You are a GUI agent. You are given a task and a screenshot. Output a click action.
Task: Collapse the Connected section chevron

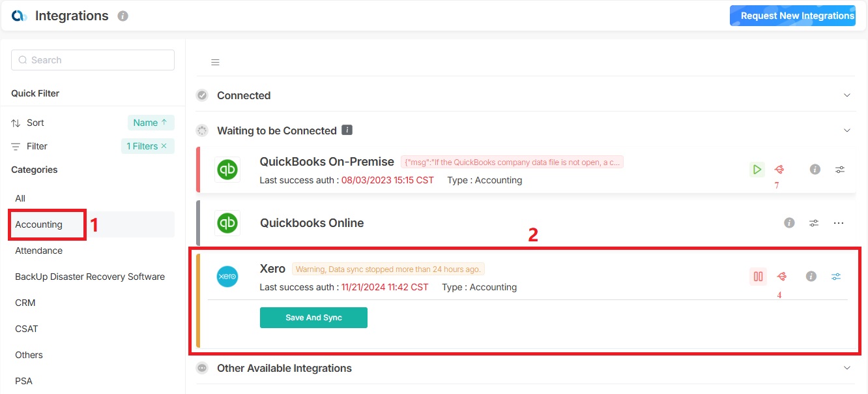[847, 95]
